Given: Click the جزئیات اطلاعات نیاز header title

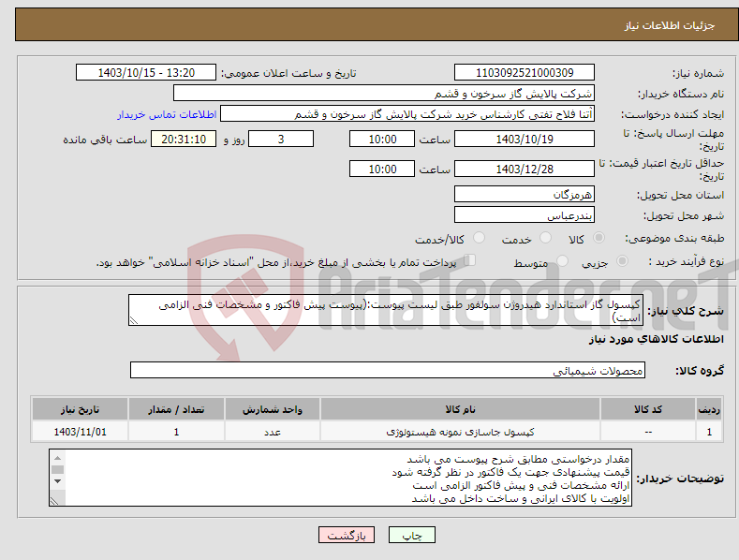Looking at the screenshot, I should coord(670,25).
